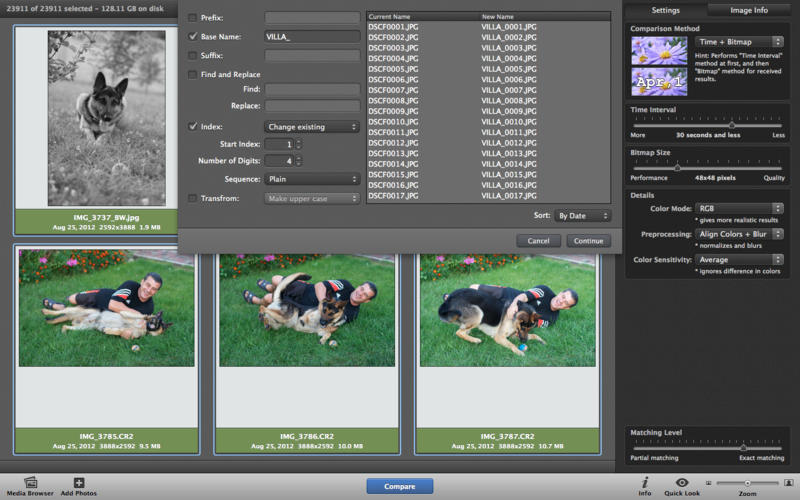This screenshot has width=800, height=500.
Task: Open the Color Sensitivity Average dropdown
Action: pos(739,259)
